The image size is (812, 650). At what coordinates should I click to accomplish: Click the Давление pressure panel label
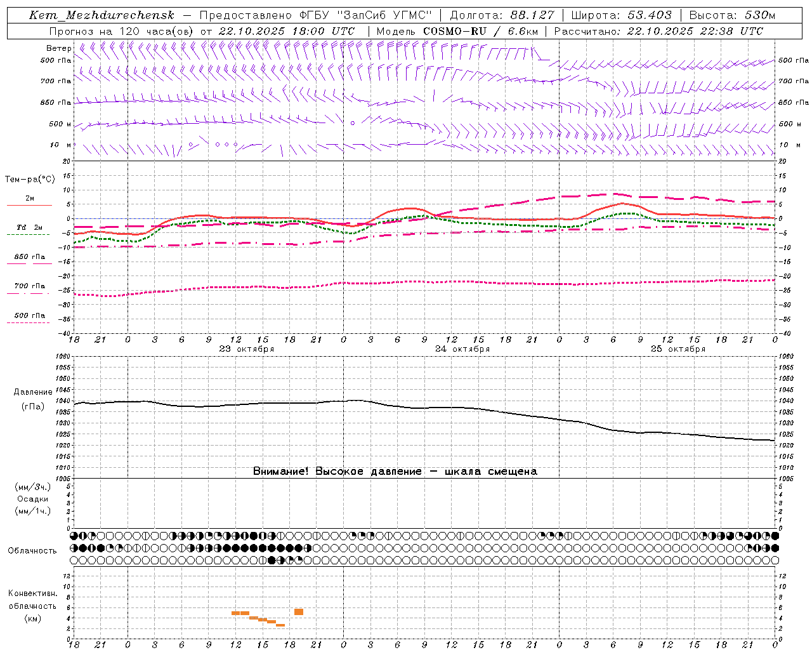[32, 392]
